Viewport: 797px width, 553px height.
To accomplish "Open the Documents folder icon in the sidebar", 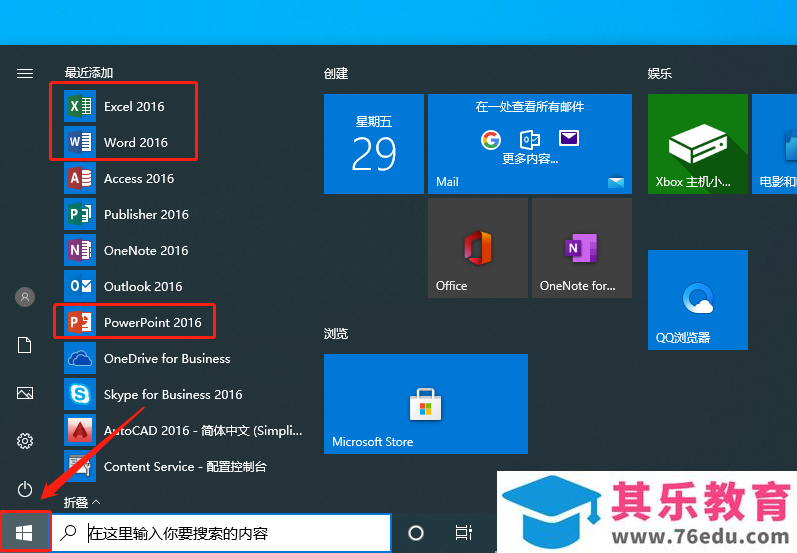I will point(24,345).
